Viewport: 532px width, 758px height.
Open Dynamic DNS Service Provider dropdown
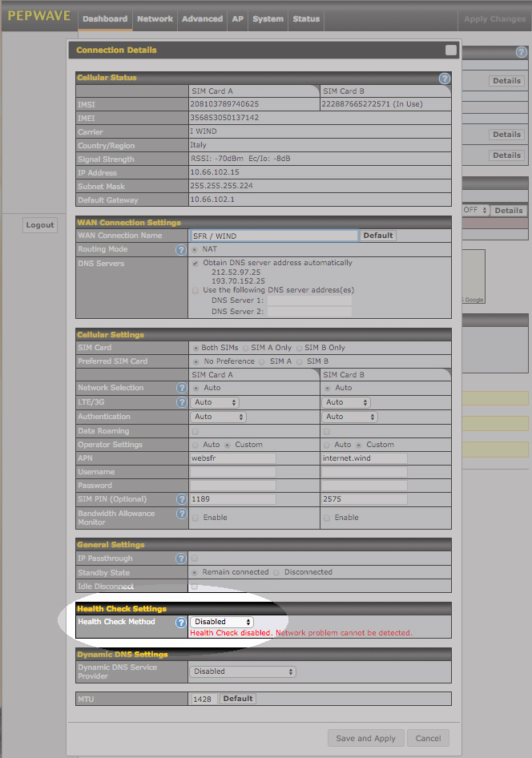[243, 672]
